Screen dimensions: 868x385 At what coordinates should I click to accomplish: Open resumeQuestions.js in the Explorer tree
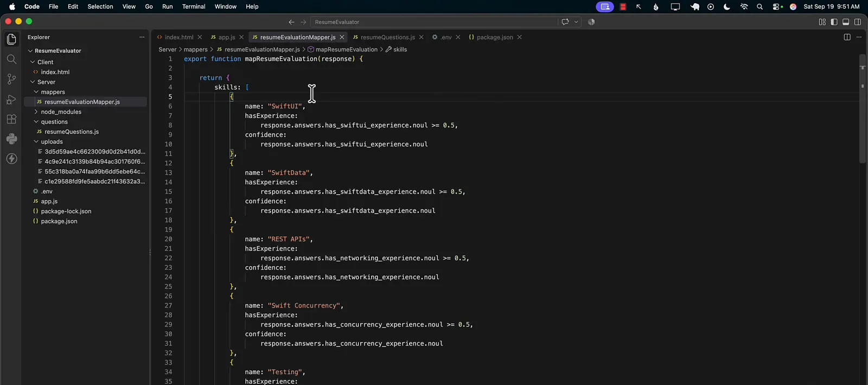click(x=72, y=132)
